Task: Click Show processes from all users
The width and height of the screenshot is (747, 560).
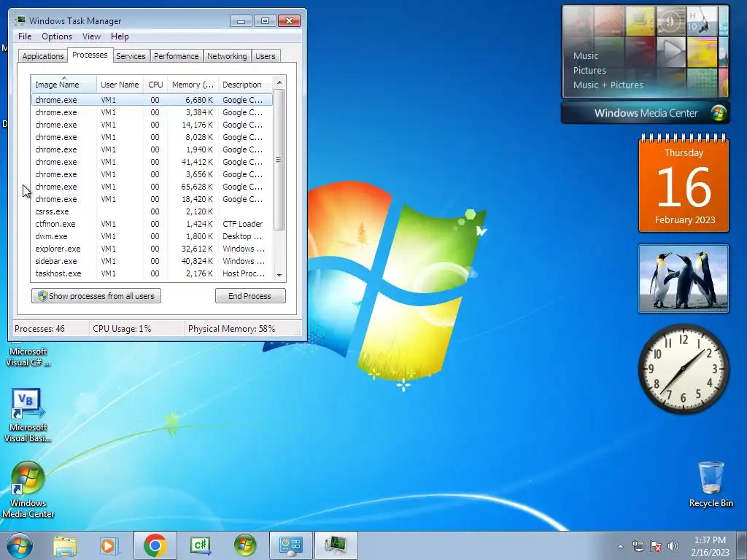Action: (x=96, y=296)
